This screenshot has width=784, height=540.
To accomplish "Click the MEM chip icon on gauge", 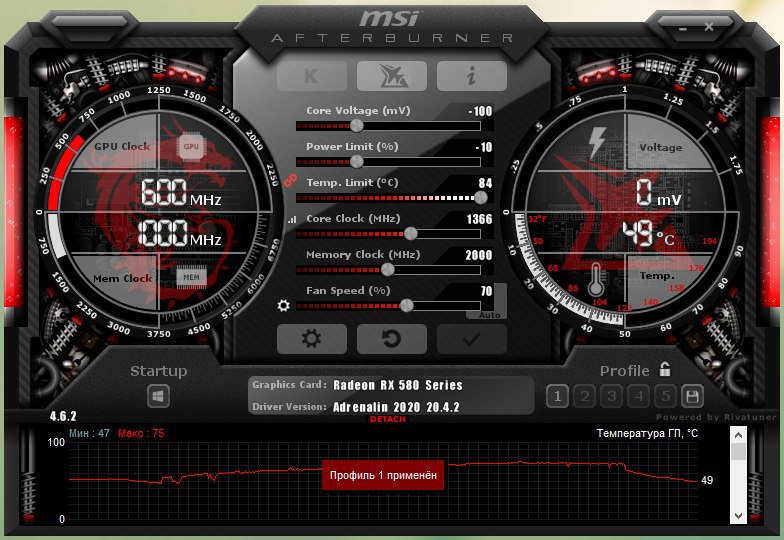I will pyautogui.click(x=191, y=278).
